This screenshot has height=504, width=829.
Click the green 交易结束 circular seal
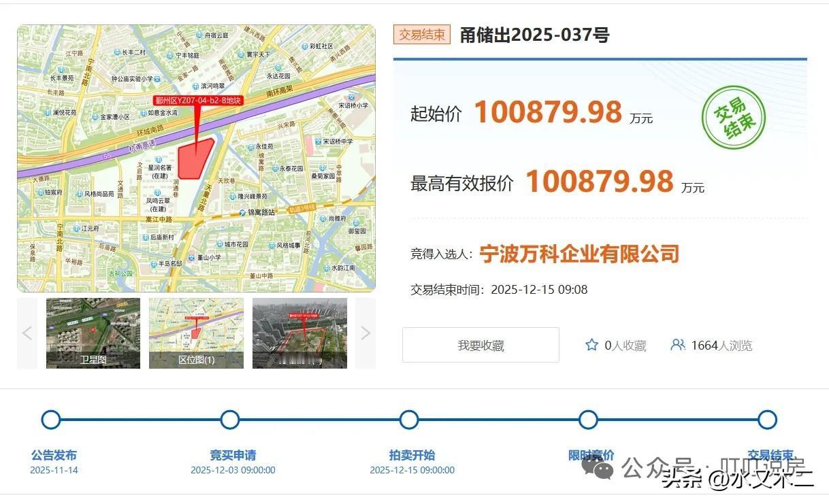pos(734,117)
